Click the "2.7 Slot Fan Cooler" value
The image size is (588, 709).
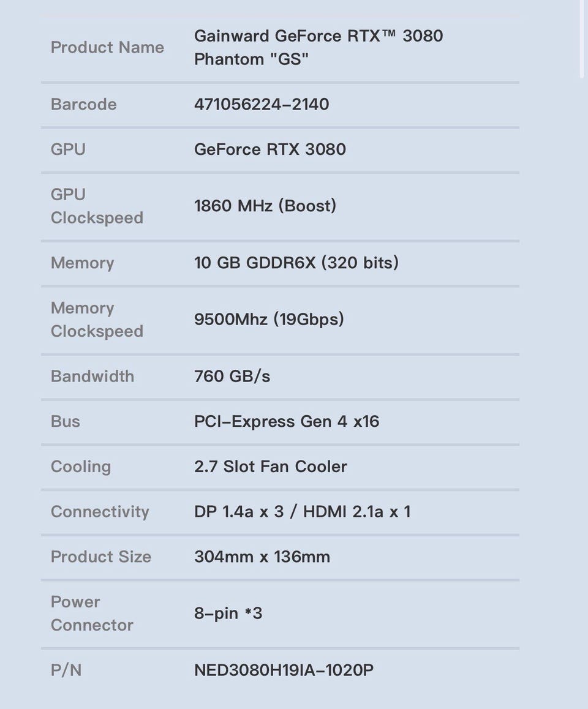coord(271,467)
